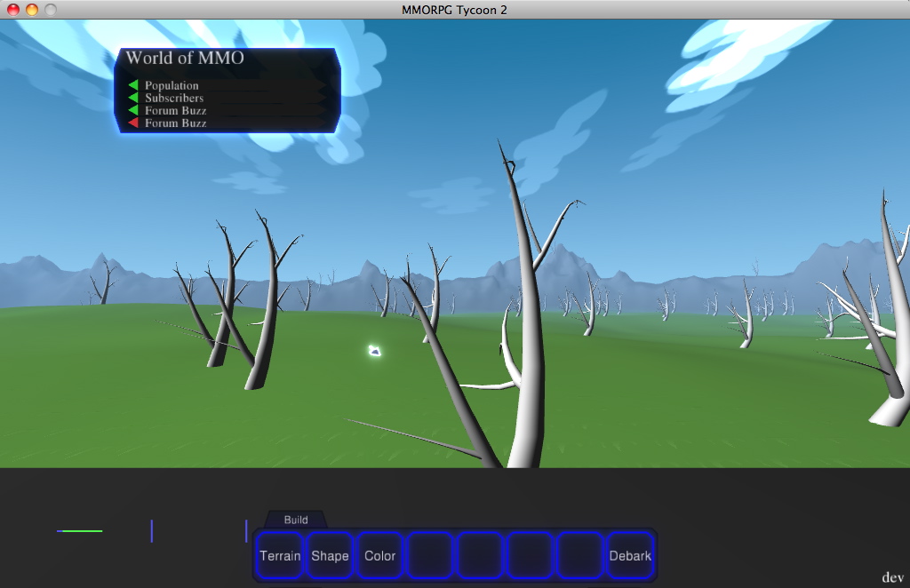Close the MMORPG Tycoon 2 window
Image resolution: width=910 pixels, height=588 pixels.
pyautogui.click(x=12, y=9)
